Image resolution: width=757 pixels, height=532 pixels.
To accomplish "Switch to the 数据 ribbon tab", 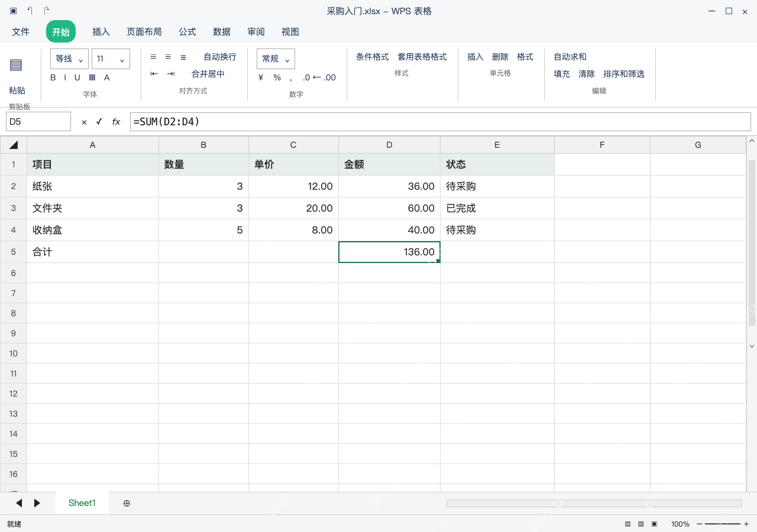I will click(x=222, y=32).
